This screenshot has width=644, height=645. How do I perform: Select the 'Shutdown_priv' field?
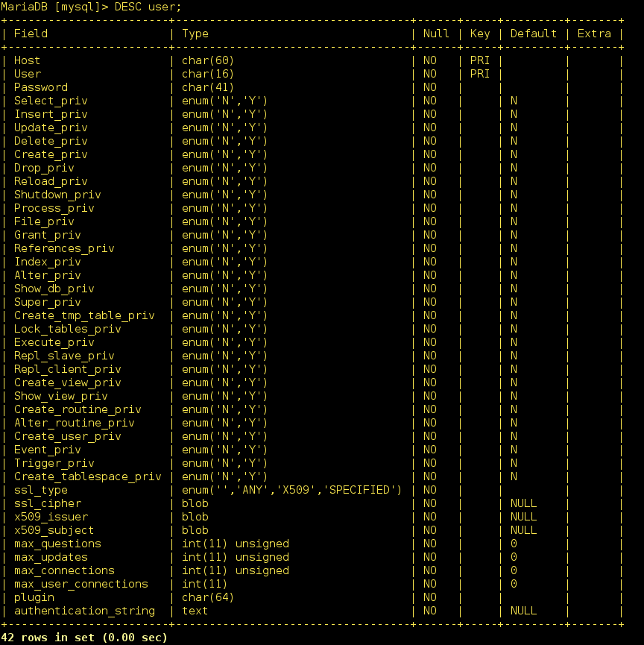point(57,195)
